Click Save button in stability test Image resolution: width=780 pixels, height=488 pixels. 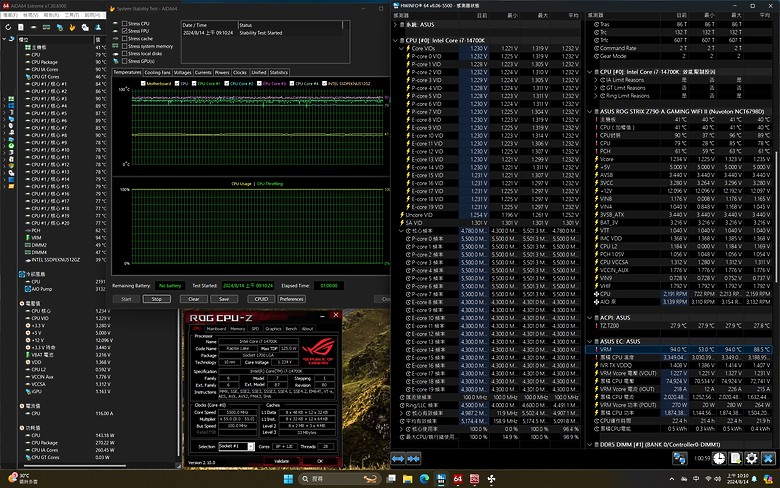224,299
